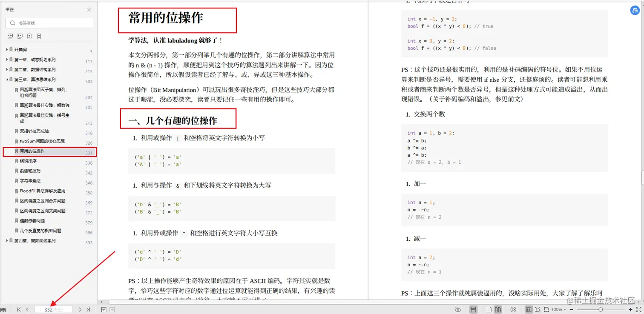Enable the two-page facing view
Viewport: 644px width, 314px height.
click(x=498, y=309)
